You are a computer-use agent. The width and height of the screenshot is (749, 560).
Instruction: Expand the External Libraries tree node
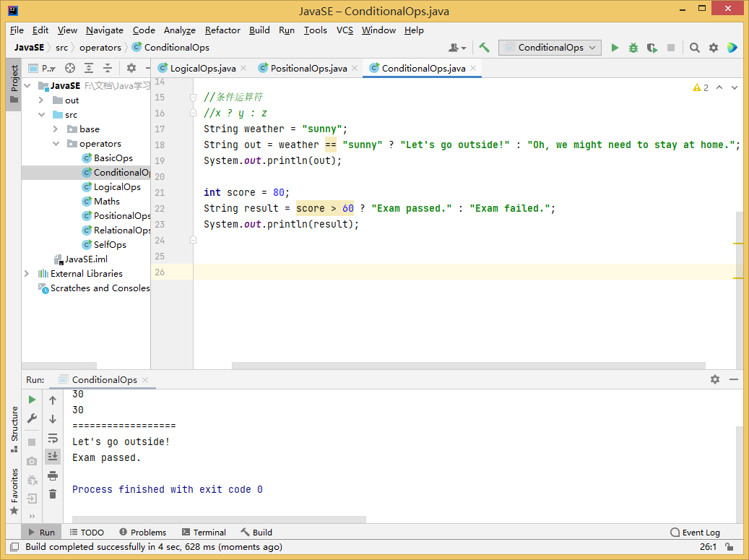click(27, 274)
